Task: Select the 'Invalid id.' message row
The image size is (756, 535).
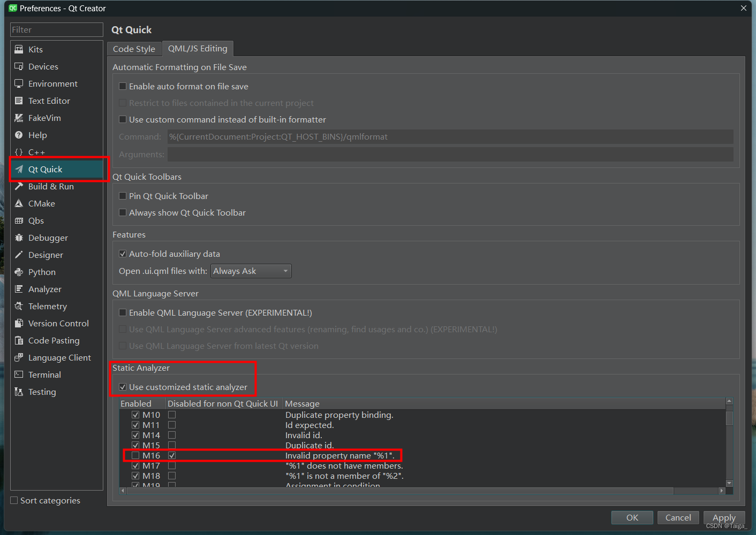Action: [304, 435]
